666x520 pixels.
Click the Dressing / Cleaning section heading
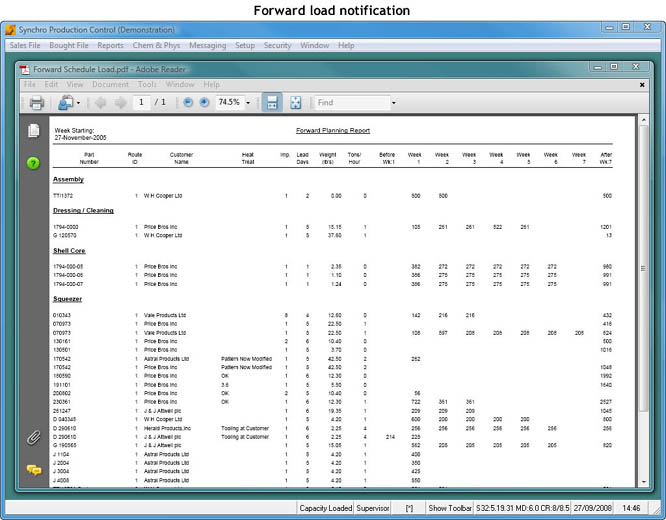click(x=83, y=210)
